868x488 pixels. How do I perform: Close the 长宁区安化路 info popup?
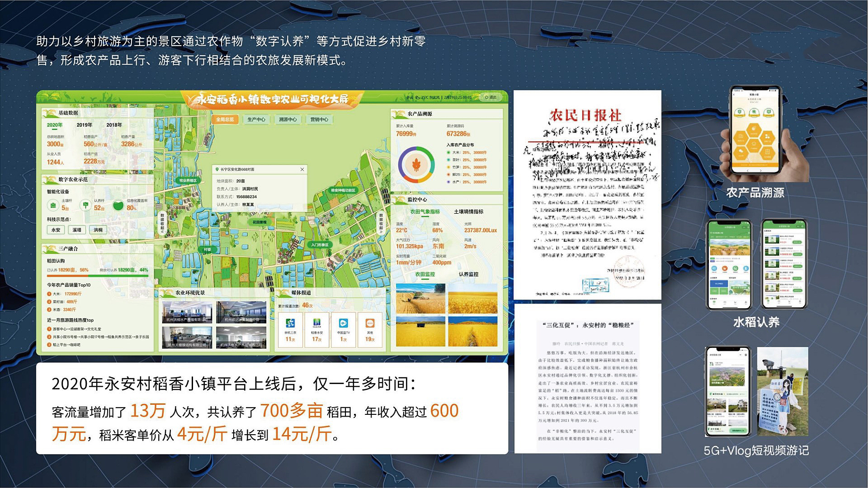302,169
